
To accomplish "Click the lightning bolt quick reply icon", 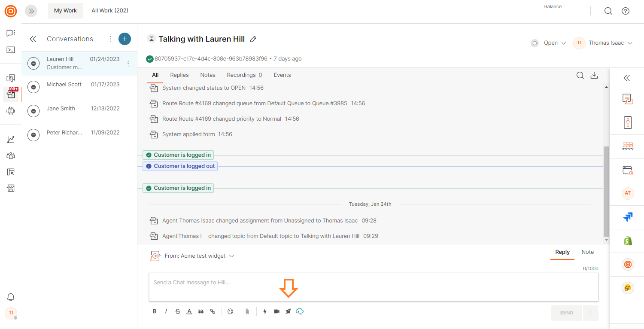I will click(265, 311).
